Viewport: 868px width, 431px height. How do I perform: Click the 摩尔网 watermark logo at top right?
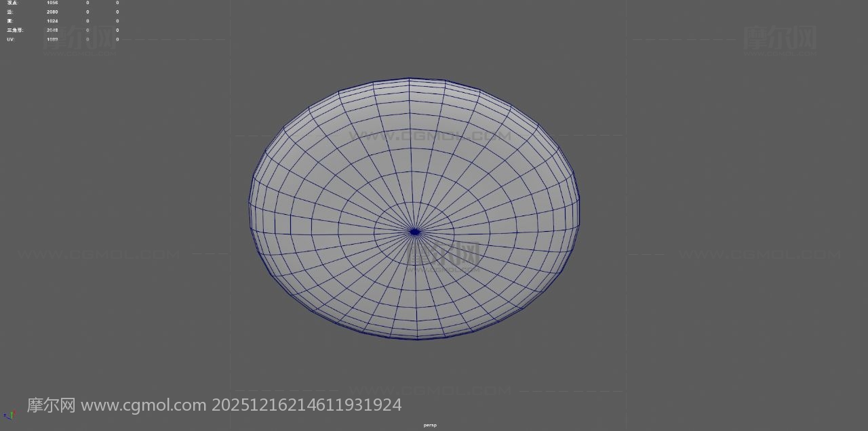(x=780, y=38)
